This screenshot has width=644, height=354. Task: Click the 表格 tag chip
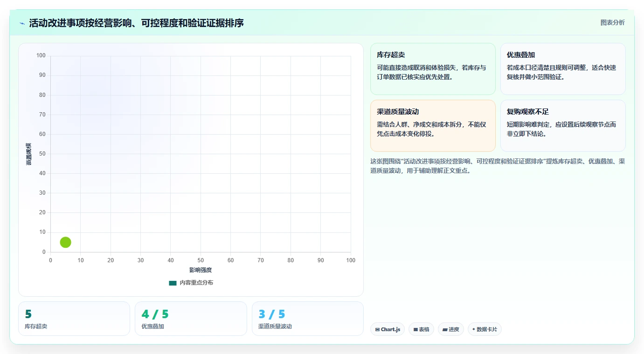tap(421, 329)
